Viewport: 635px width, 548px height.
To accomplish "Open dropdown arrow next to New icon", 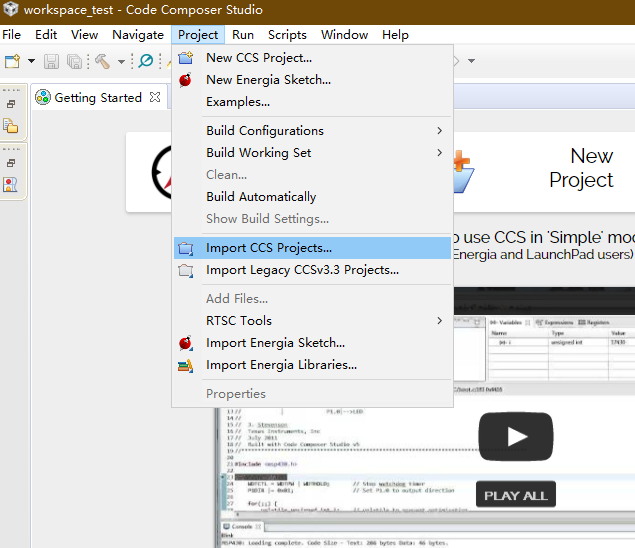I will [x=31, y=61].
